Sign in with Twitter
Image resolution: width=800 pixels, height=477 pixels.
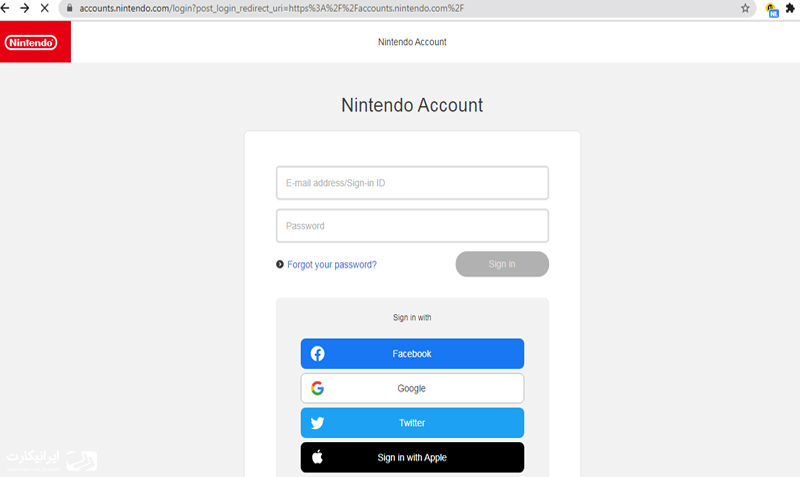pyautogui.click(x=412, y=423)
